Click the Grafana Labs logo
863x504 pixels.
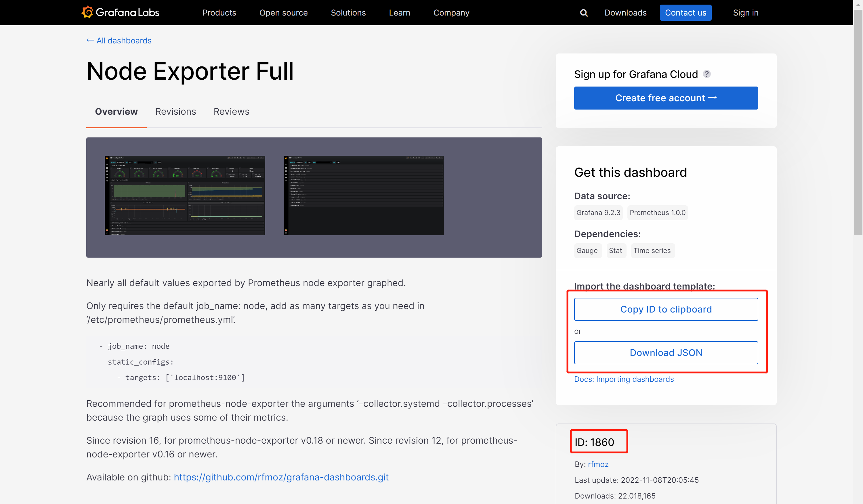coord(120,12)
